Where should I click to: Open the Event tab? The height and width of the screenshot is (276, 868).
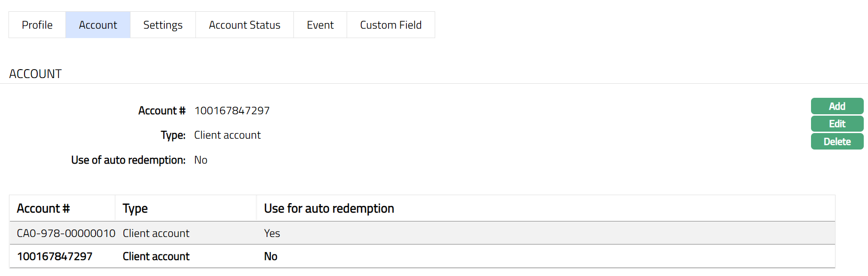tap(320, 25)
